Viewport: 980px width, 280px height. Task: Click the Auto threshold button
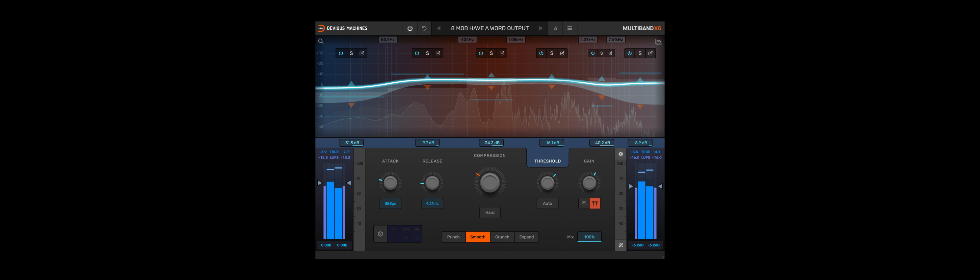pyautogui.click(x=547, y=204)
